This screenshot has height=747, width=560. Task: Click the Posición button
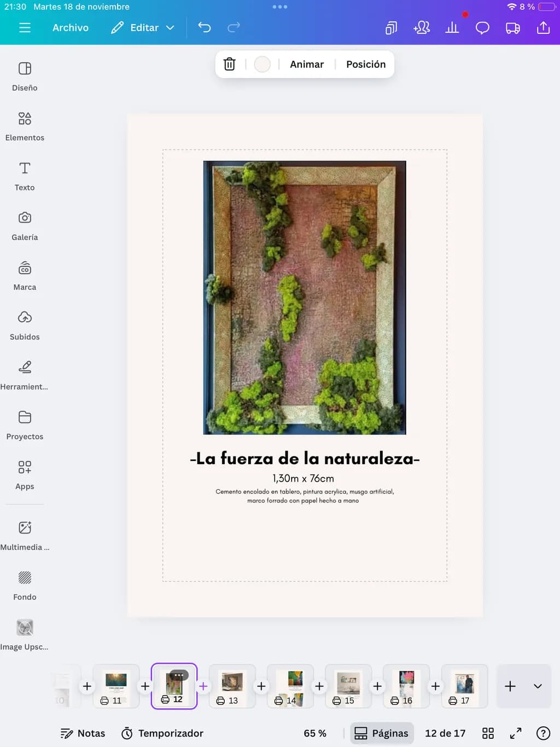coord(366,64)
